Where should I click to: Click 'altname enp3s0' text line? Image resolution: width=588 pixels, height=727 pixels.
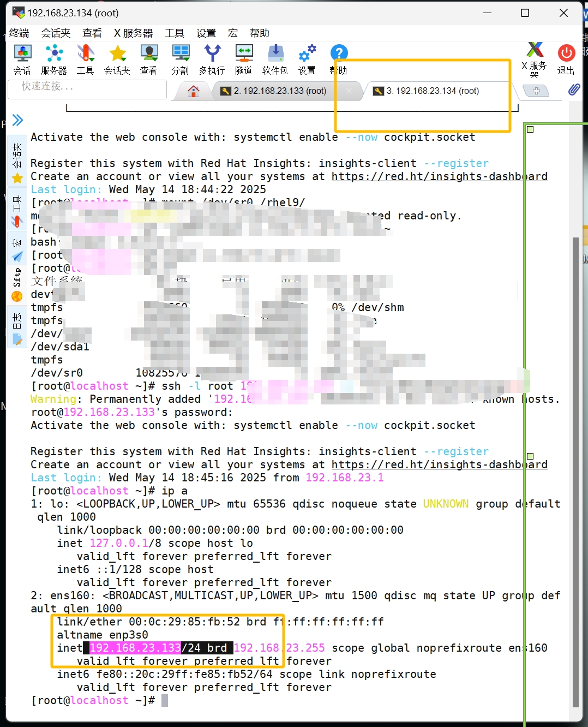coord(103,635)
